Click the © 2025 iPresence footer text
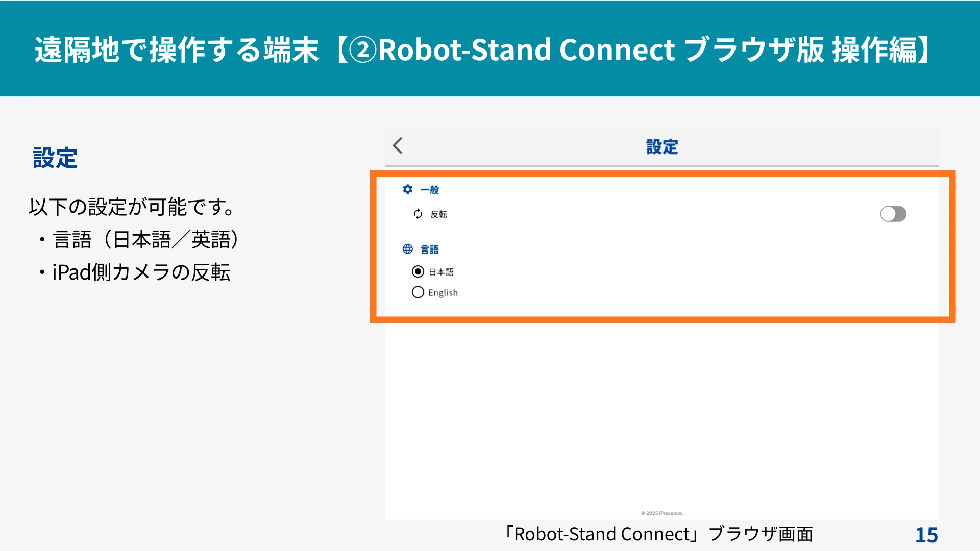This screenshot has height=551, width=980. (x=662, y=513)
